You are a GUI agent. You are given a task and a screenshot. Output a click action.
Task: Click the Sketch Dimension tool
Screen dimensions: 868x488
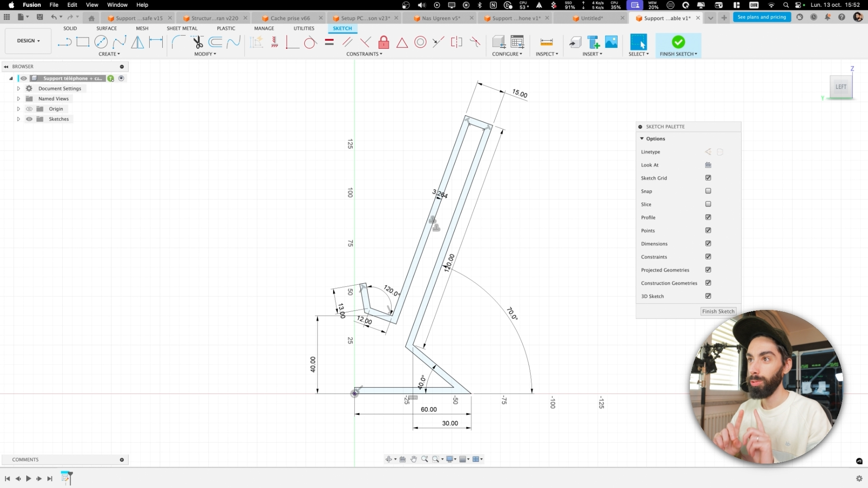[x=156, y=42]
